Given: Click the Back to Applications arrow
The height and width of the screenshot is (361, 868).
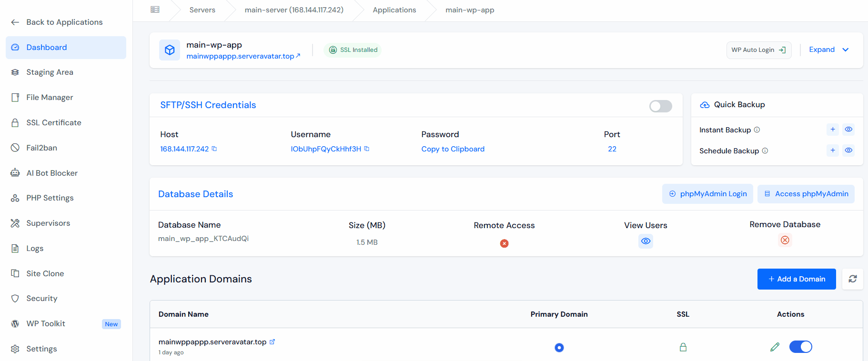Looking at the screenshot, I should [x=15, y=22].
